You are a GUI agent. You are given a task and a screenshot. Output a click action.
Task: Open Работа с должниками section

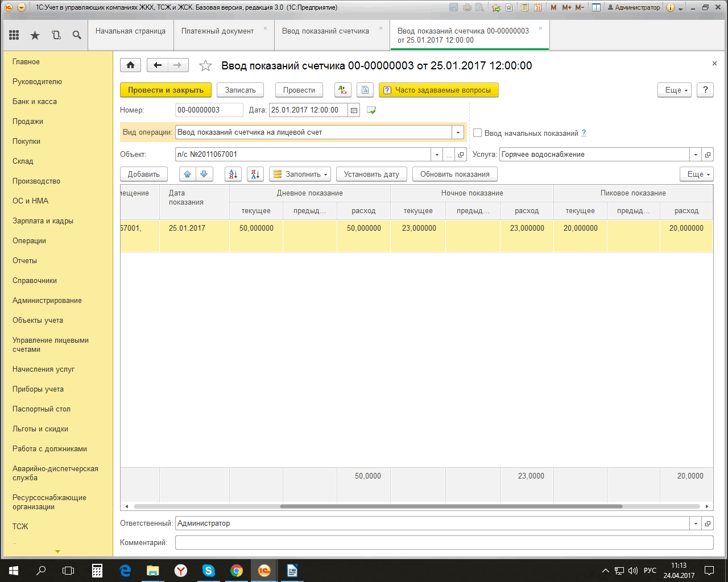pos(49,449)
